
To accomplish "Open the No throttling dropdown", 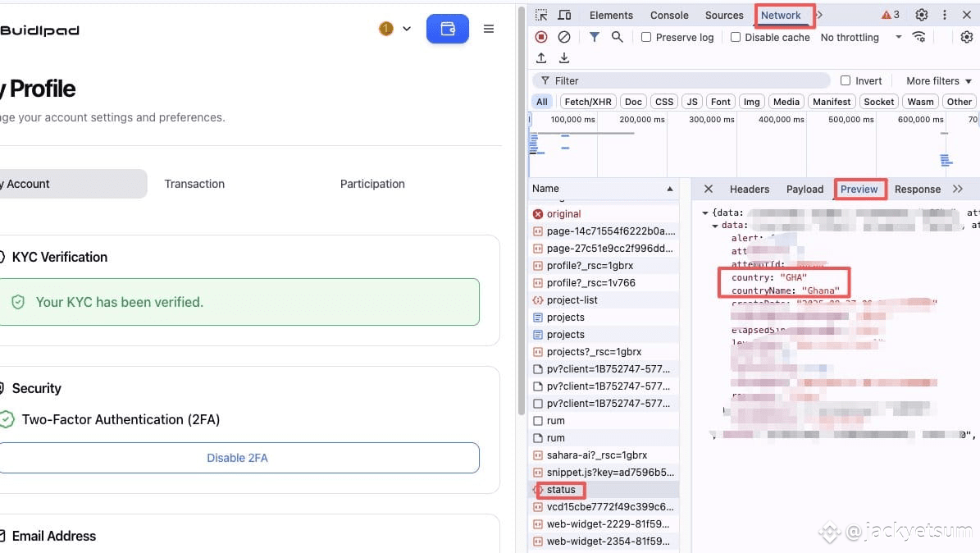I will tap(861, 37).
